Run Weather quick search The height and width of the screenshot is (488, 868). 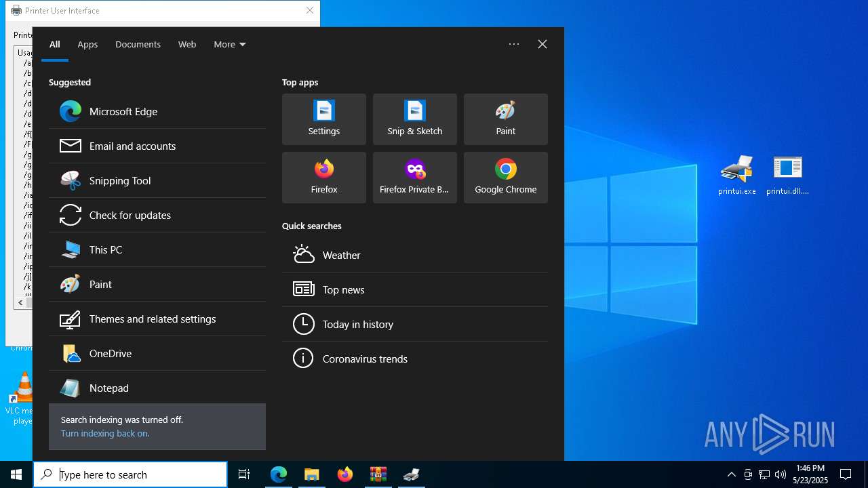pyautogui.click(x=415, y=255)
